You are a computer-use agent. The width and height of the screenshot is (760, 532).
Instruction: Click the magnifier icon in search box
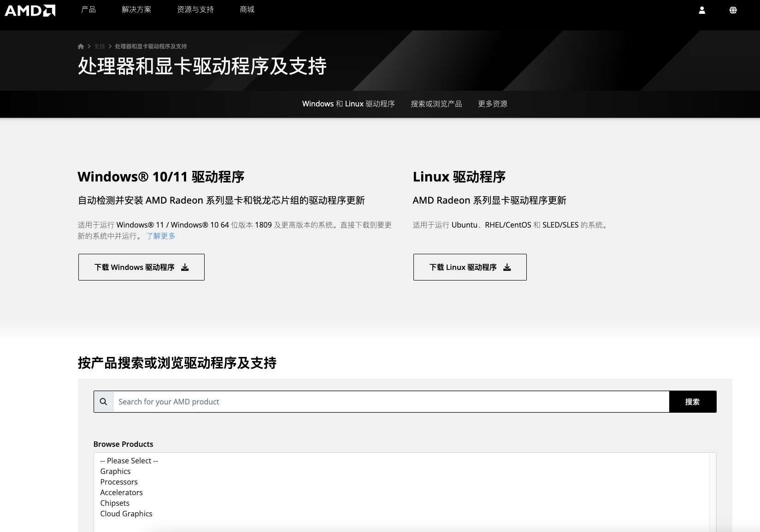tap(104, 402)
